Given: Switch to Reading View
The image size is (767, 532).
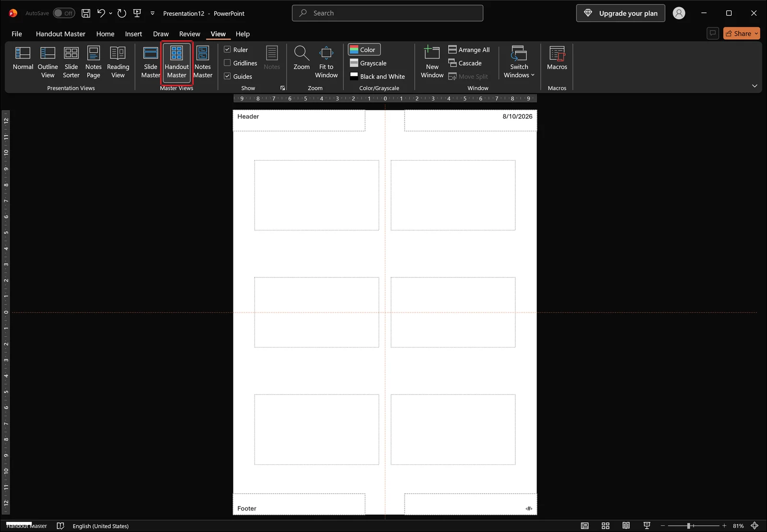Looking at the screenshot, I should coord(118,61).
